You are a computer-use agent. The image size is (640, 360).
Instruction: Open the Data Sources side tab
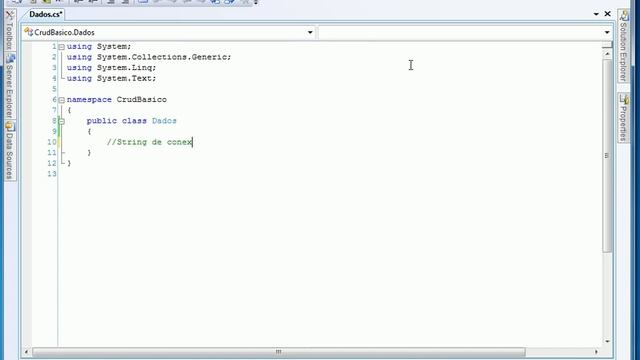(10, 151)
